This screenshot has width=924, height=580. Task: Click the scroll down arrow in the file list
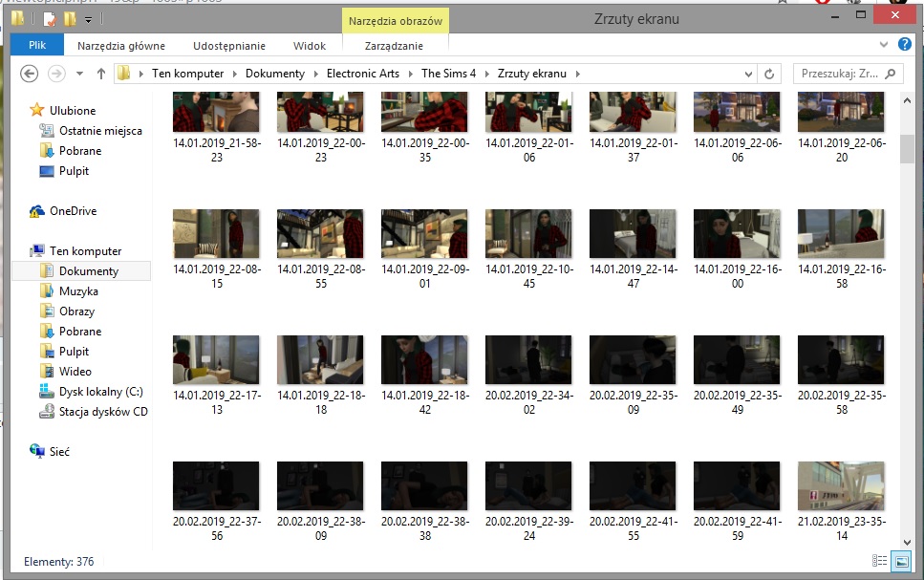[x=907, y=543]
